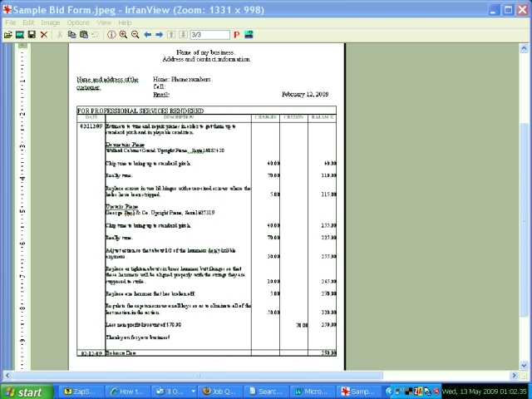Go to next image with right arrow

click(x=160, y=35)
